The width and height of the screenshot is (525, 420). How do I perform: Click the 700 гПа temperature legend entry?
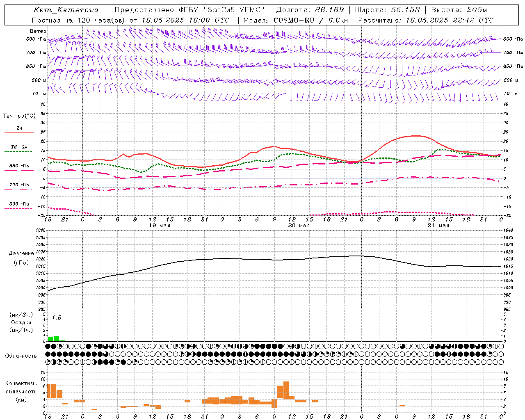tap(19, 185)
